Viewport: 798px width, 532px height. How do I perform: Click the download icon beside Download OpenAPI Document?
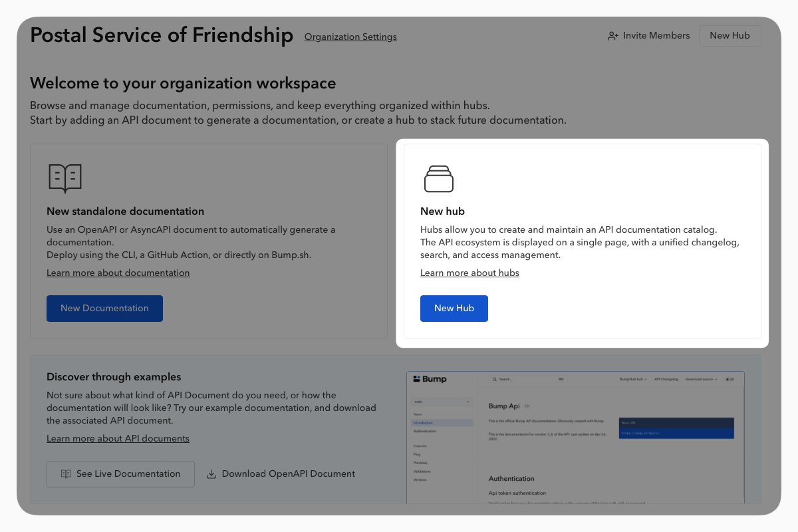tap(211, 474)
